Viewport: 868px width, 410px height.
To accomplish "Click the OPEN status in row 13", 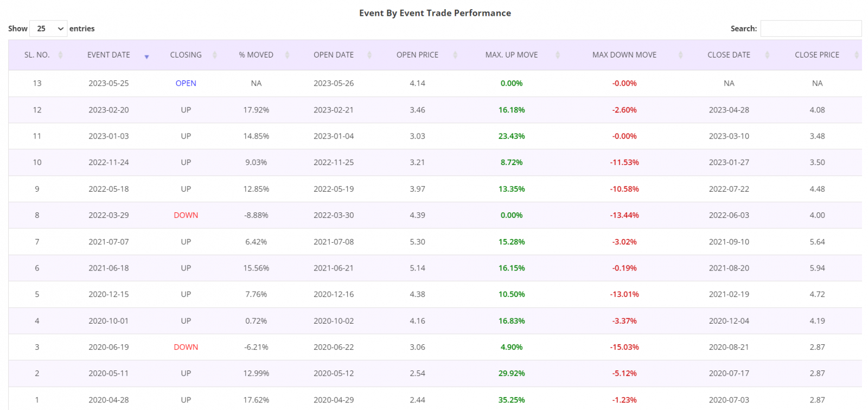I will [186, 83].
